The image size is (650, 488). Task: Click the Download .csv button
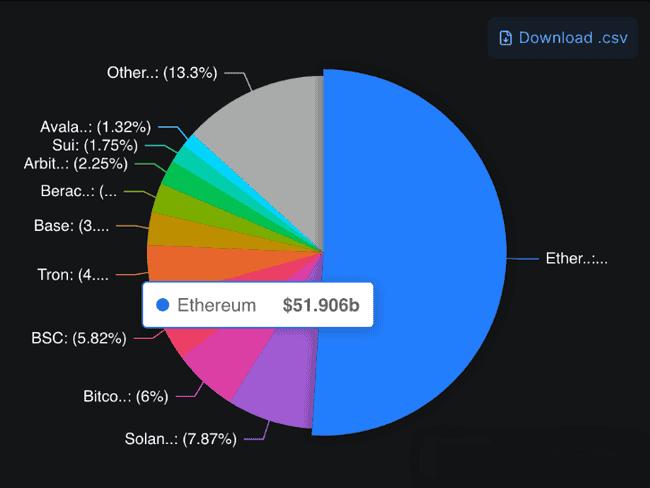pos(562,38)
